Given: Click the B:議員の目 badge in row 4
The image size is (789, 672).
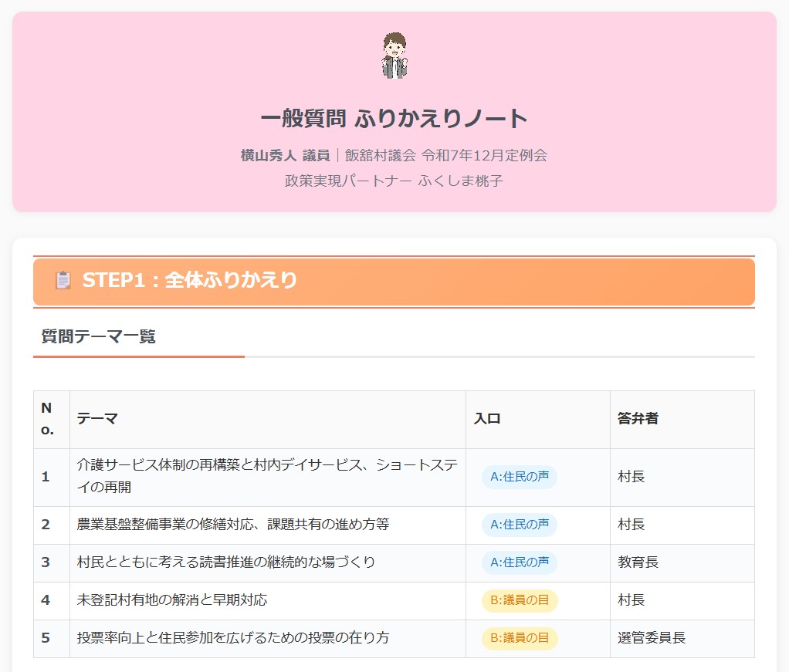Looking at the screenshot, I should 519,600.
